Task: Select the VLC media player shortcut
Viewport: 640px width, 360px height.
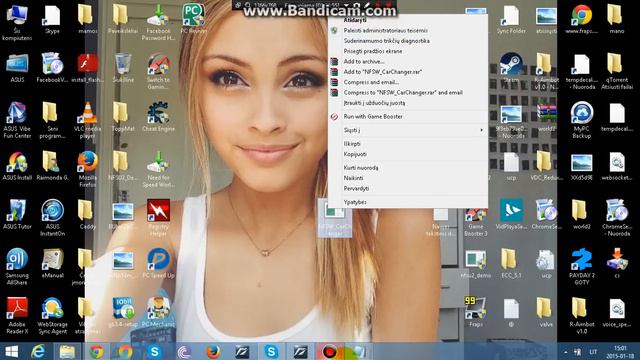Action: 87,120
